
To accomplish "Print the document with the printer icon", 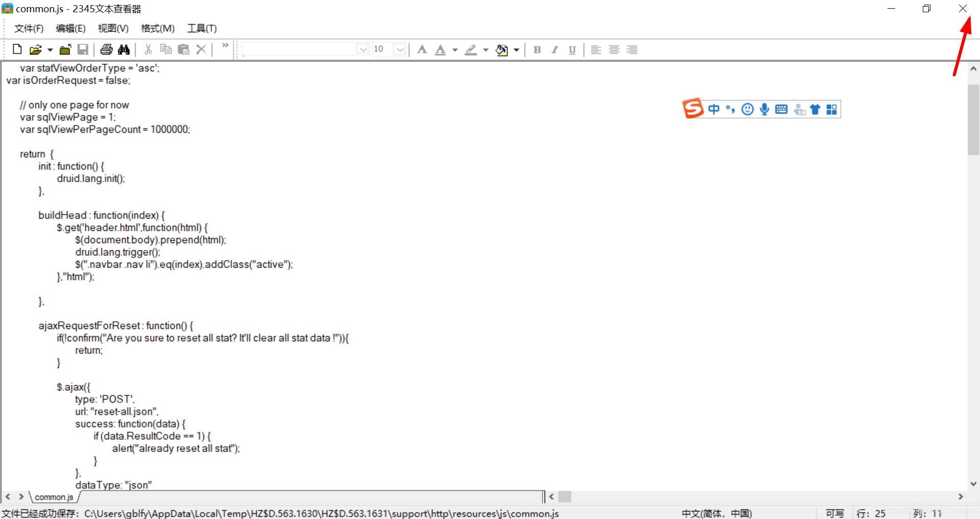I will pyautogui.click(x=106, y=50).
